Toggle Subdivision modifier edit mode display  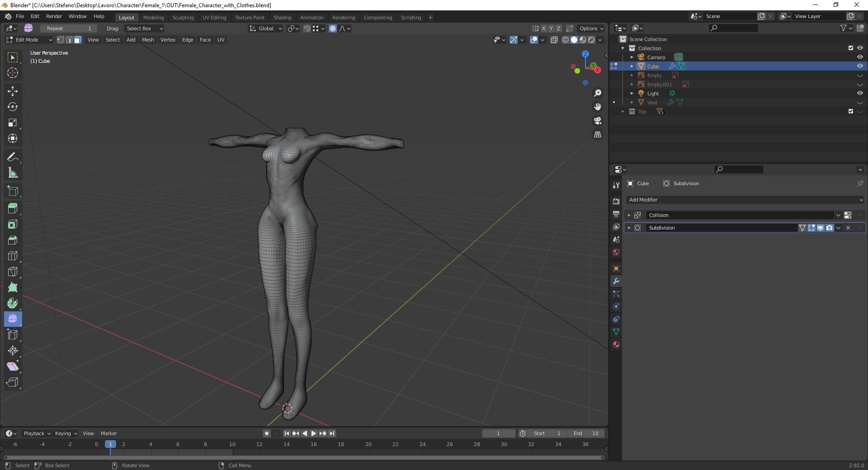[811, 228]
